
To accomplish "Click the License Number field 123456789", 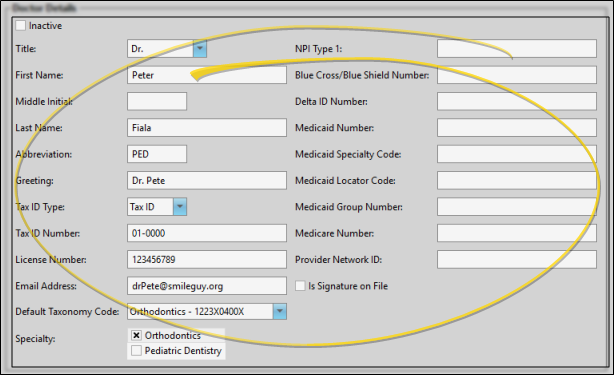I will 207,260.
